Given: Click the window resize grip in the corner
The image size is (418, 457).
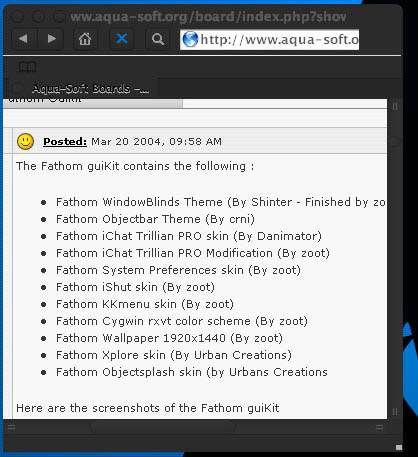Looking at the screenshot, I should [x=398, y=447].
